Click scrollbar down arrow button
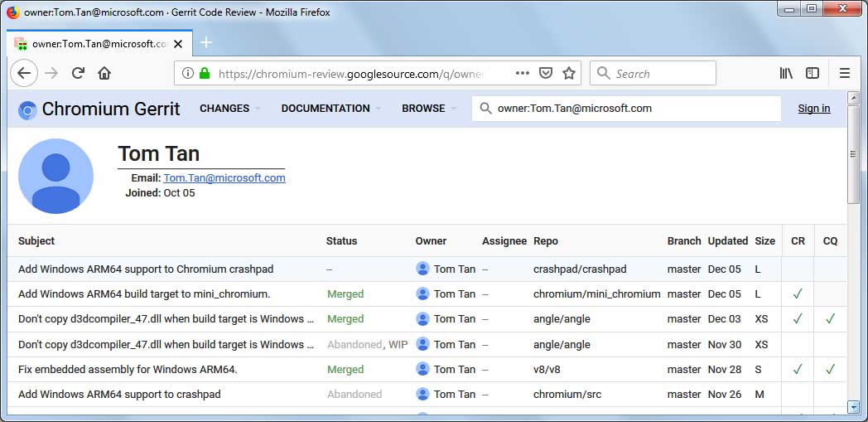The image size is (868, 422). (853, 407)
